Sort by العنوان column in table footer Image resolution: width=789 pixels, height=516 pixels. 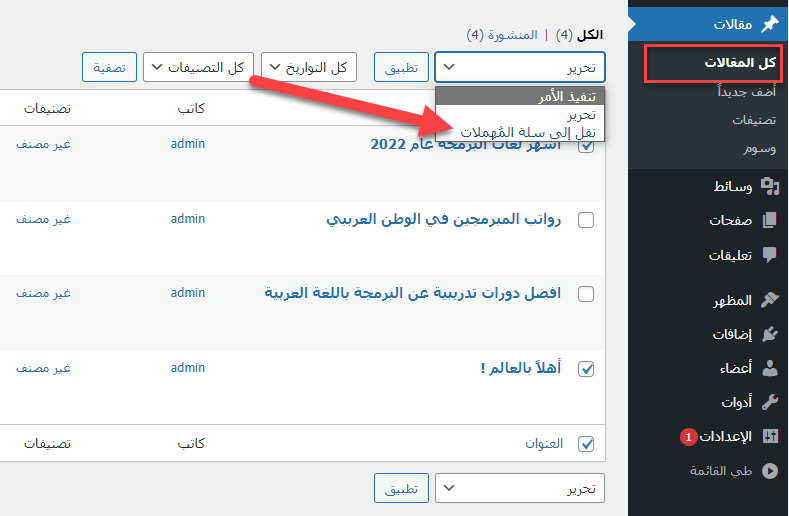click(544, 444)
